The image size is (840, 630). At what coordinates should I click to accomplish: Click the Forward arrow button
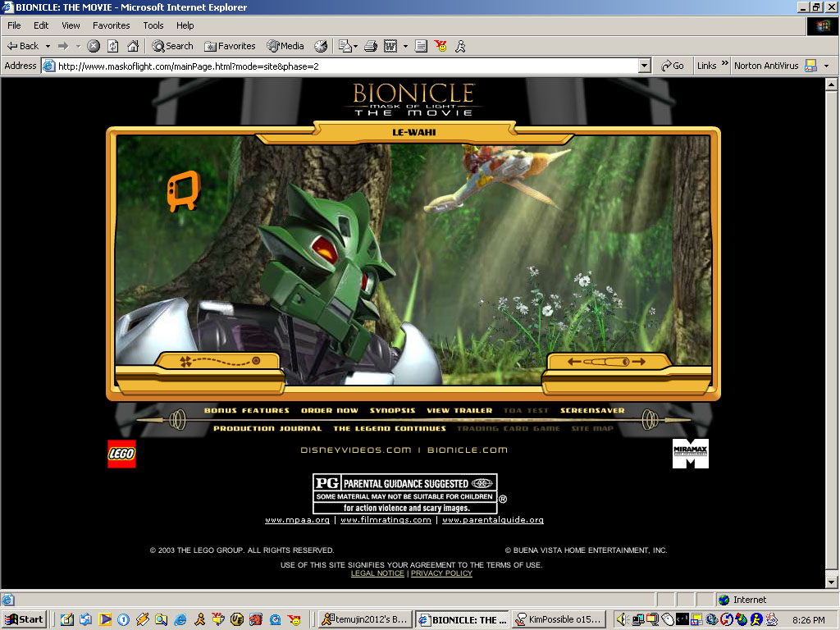point(63,46)
